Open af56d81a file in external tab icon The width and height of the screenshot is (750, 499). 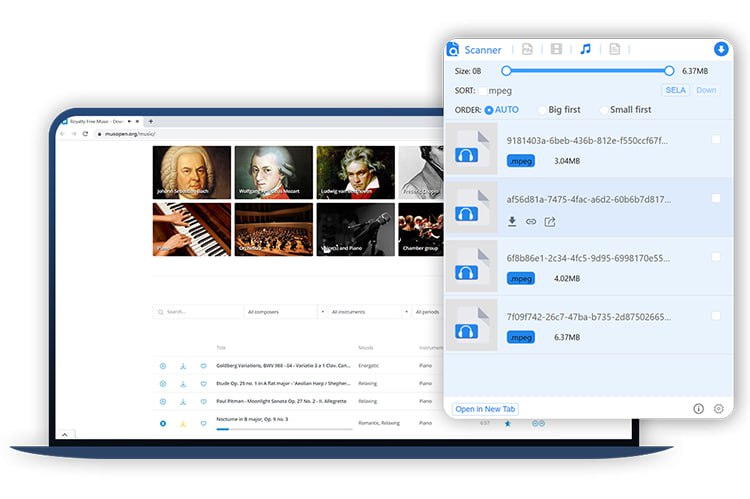(x=550, y=221)
